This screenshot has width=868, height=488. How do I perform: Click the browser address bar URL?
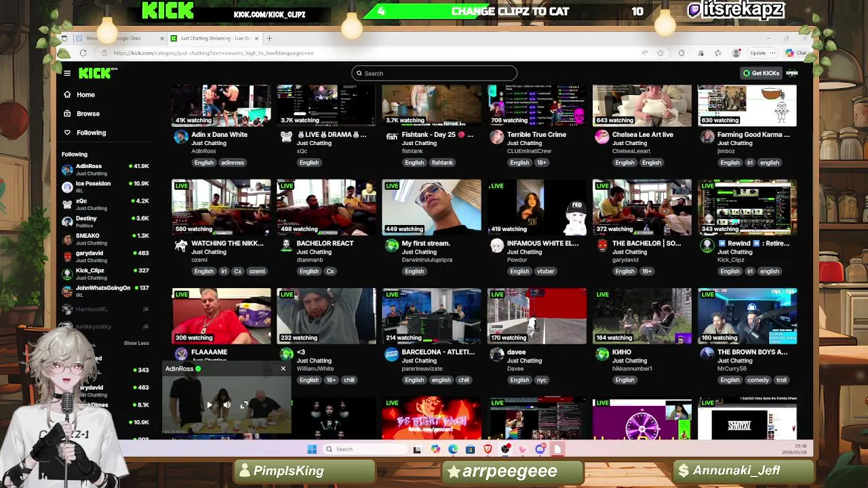point(213,53)
